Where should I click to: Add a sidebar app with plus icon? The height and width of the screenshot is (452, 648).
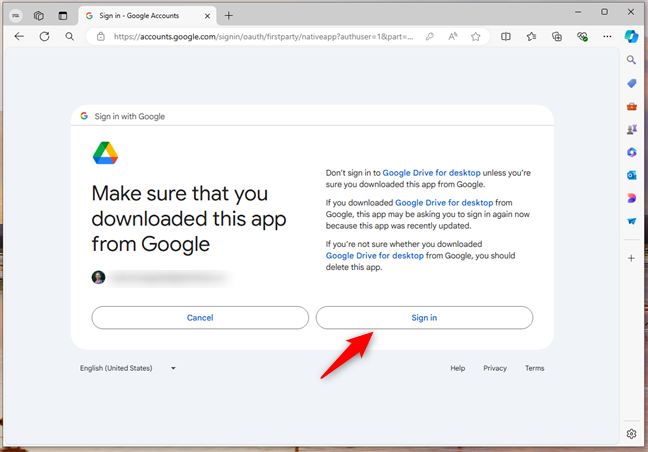(631, 258)
